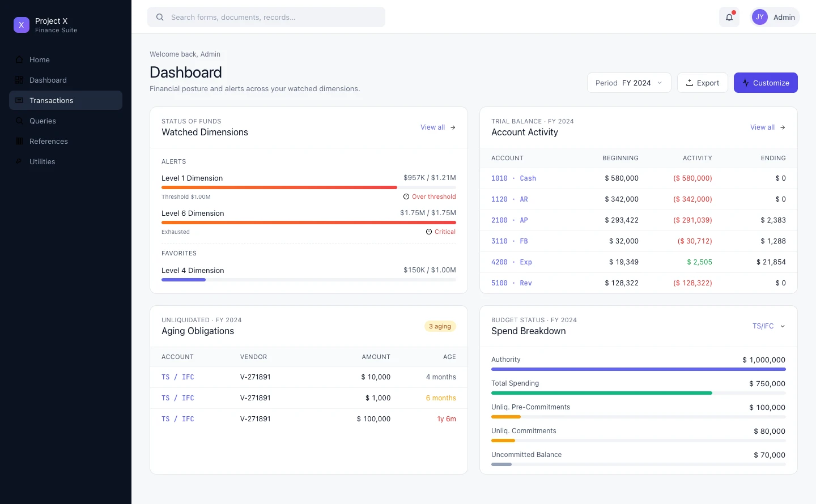Open References in sidebar
This screenshot has width=816, height=504.
(x=66, y=141)
